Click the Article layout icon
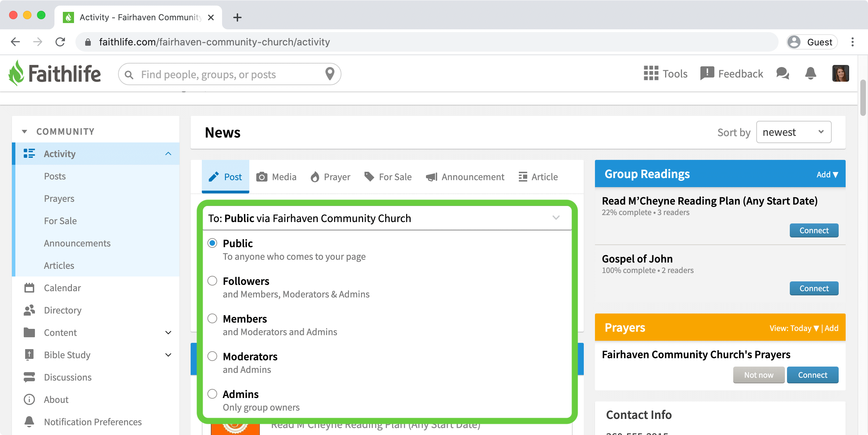This screenshot has height=435, width=868. [523, 177]
